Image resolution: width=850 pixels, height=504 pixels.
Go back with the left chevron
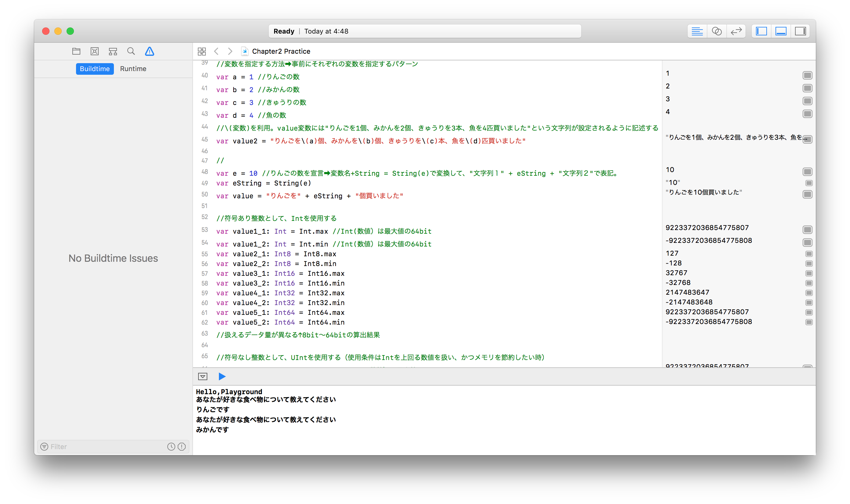[x=216, y=51]
